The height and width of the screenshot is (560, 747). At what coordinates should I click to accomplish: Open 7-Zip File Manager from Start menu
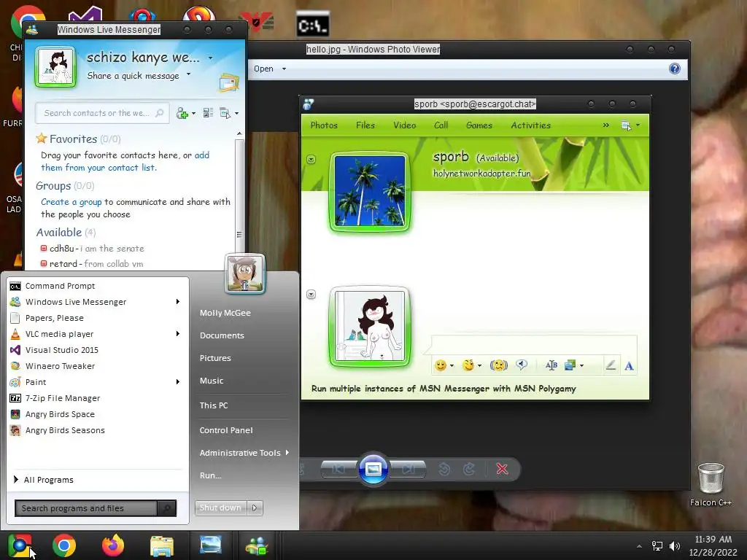(x=98, y=398)
